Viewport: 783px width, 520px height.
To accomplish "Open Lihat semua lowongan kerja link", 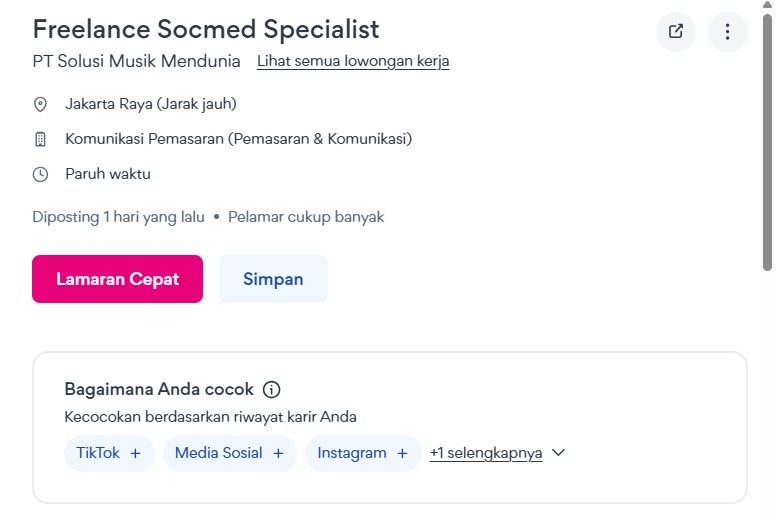I will click(353, 61).
